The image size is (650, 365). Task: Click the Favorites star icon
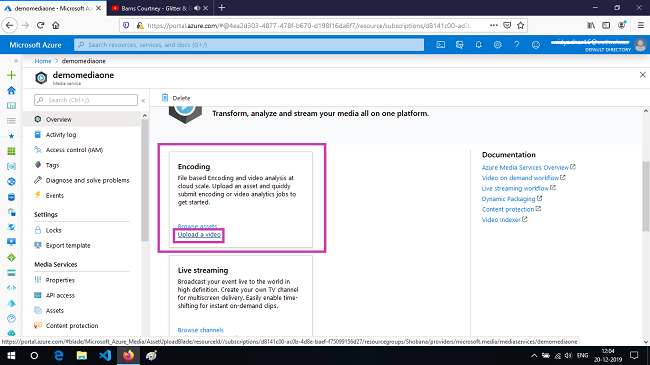click(11, 136)
